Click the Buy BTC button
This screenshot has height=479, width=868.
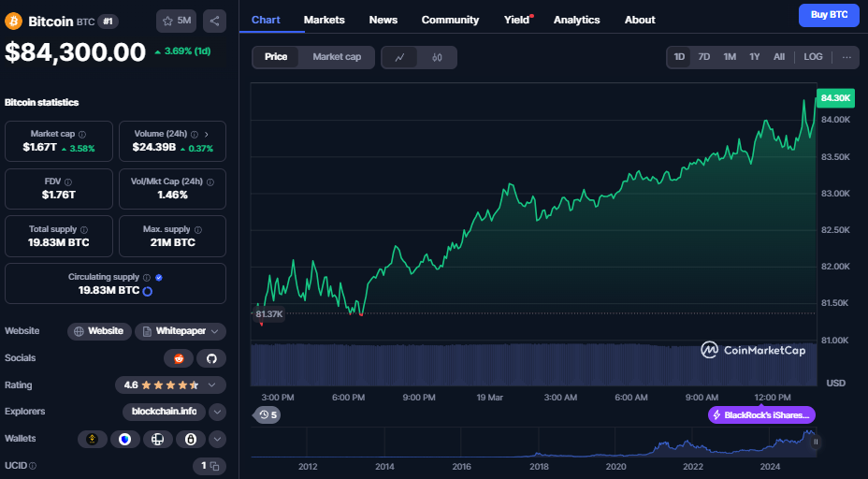(x=830, y=15)
